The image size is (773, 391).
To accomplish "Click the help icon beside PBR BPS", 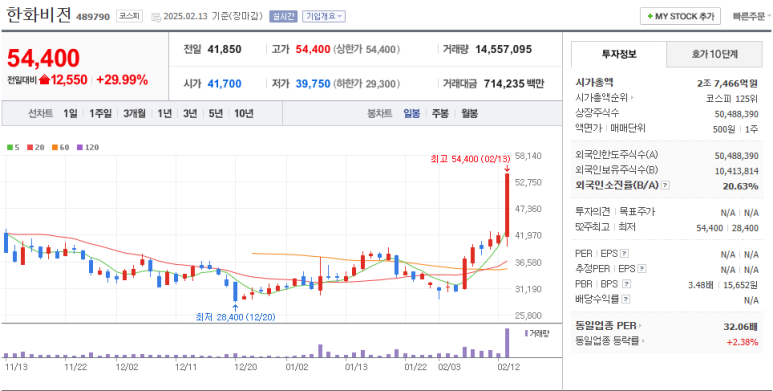I will point(627,284).
